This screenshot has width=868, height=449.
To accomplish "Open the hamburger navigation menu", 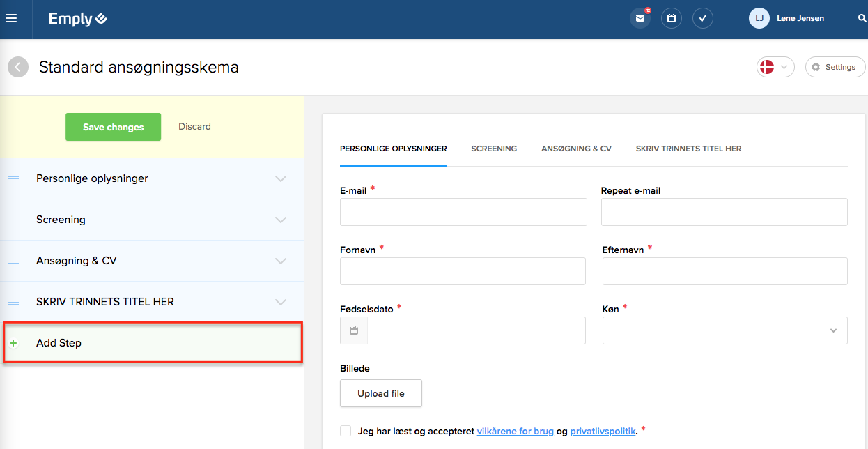I will tap(11, 19).
